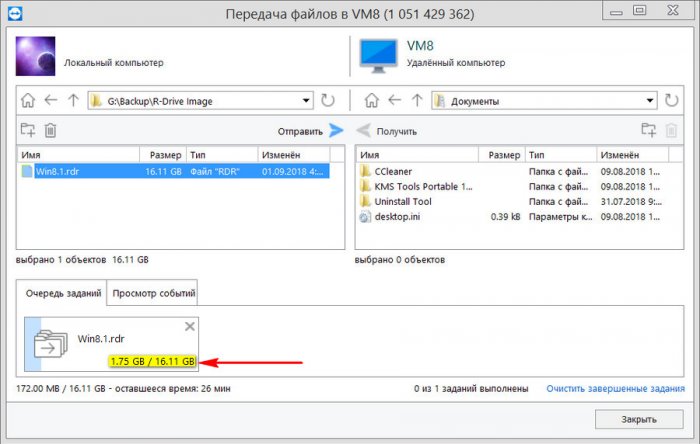Click the Закрыть button
This screenshot has width=700, height=444.
pyautogui.click(x=638, y=419)
